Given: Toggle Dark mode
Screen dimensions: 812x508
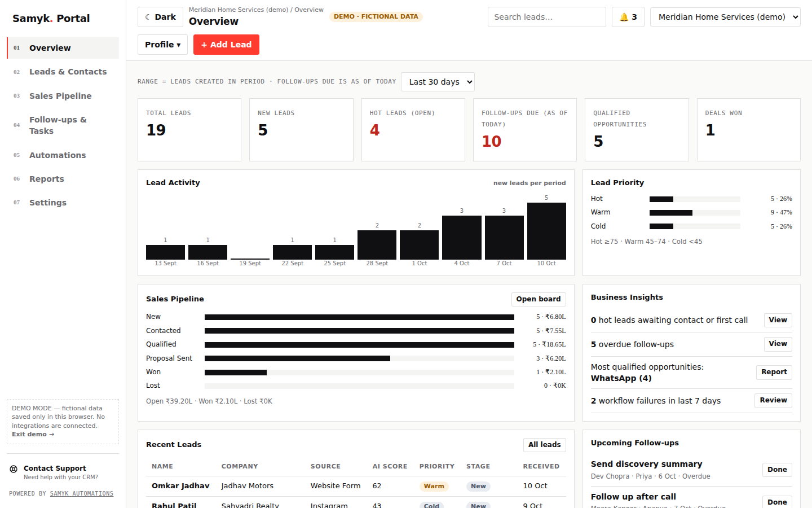Looking at the screenshot, I should pyautogui.click(x=160, y=17).
